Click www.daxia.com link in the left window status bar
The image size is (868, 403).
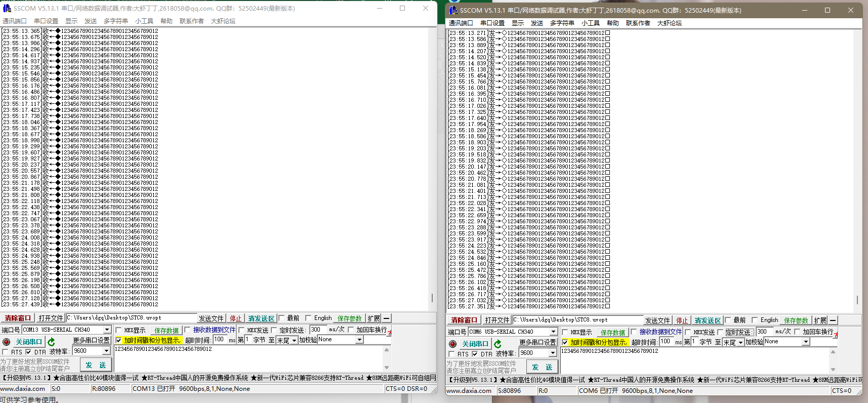coord(23,389)
